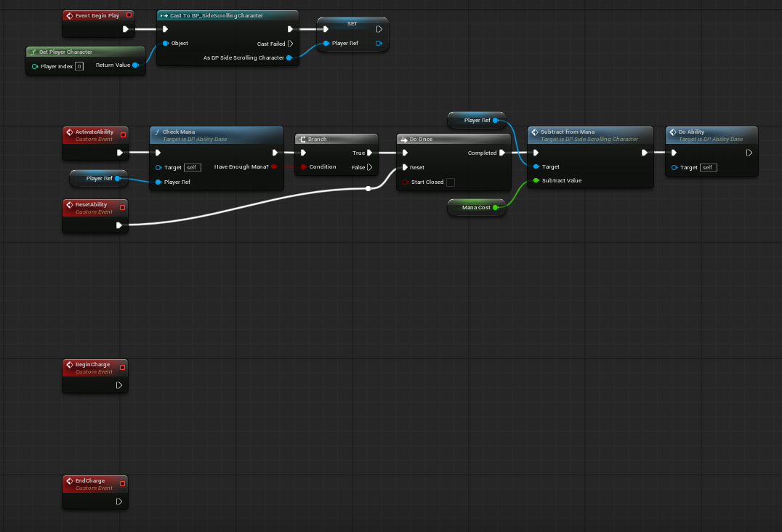Click the execution output pin on Event Begin Play
Image resolution: width=782 pixels, height=532 pixels.
(126, 31)
